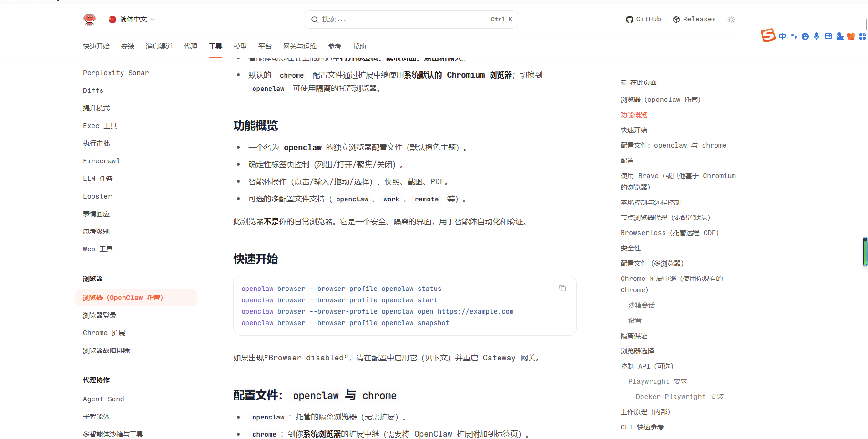Toggle the light/dark theme sun icon
868x439 pixels.
731,20
